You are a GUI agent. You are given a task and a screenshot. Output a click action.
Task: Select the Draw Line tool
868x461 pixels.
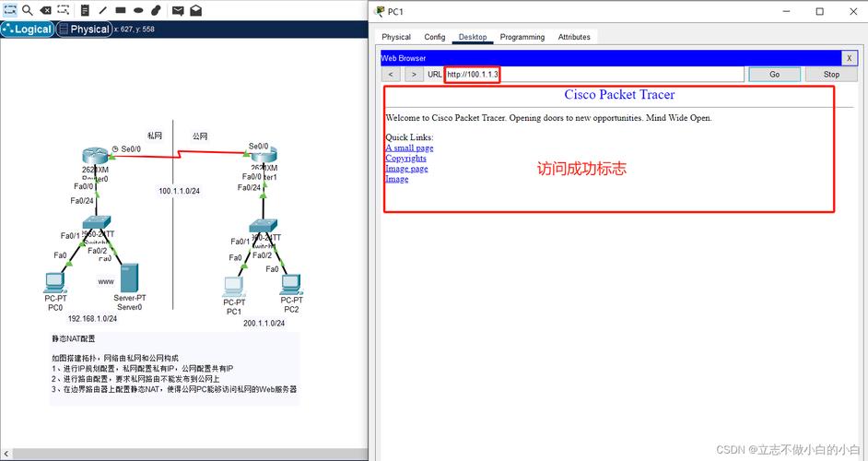103,10
